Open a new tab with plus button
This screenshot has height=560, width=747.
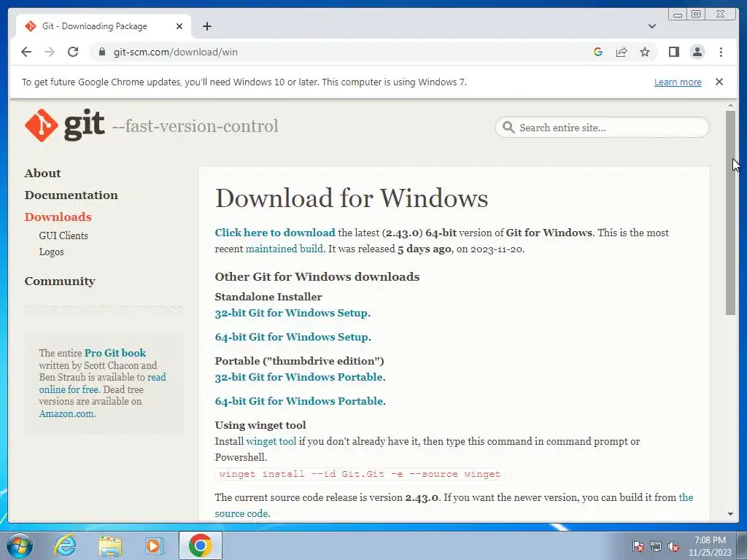pos(206,26)
